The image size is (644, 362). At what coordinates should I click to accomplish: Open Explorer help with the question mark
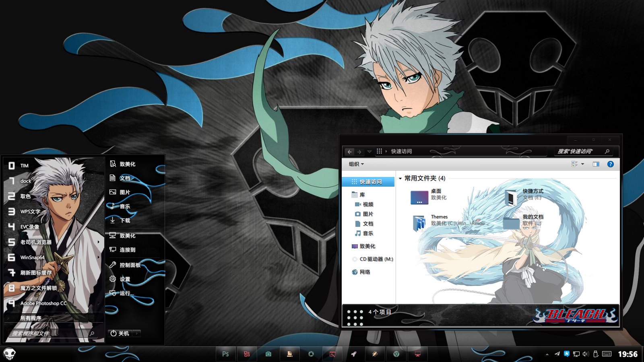point(611,164)
